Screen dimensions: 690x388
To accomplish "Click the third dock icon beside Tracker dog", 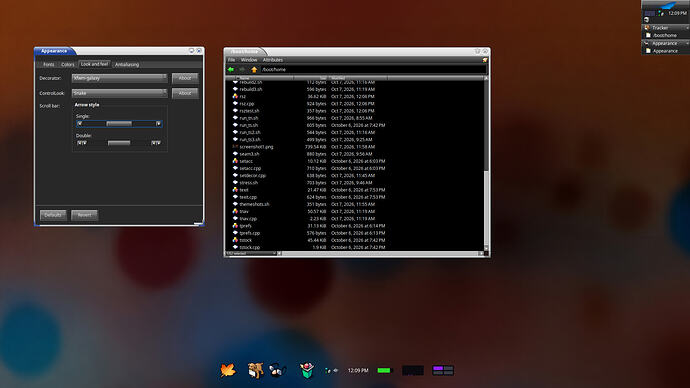I will click(x=278, y=370).
